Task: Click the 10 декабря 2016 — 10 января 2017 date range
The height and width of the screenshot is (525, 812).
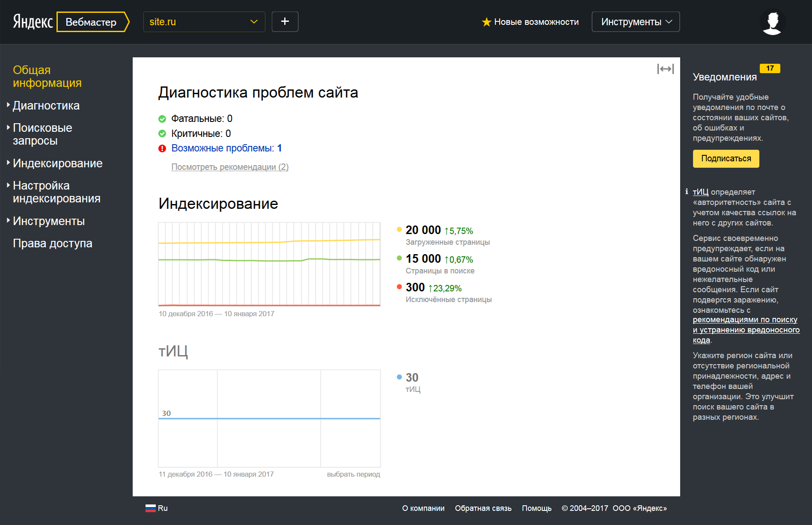Action: tap(216, 314)
